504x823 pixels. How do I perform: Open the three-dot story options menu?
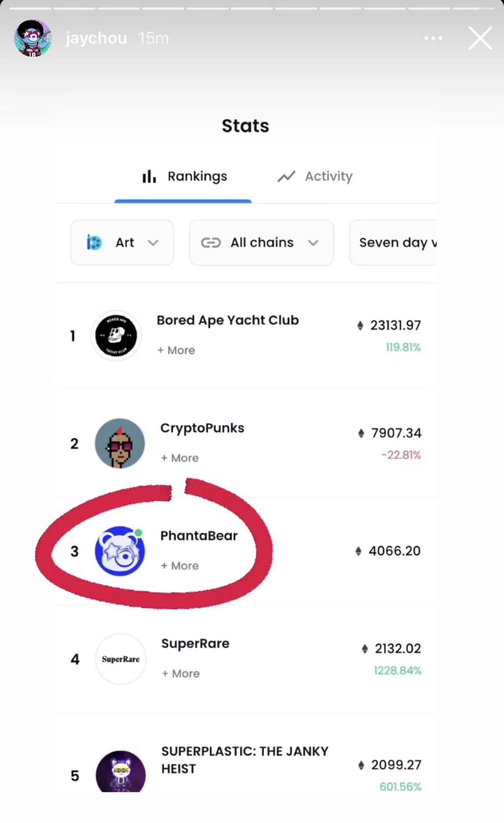click(x=433, y=38)
